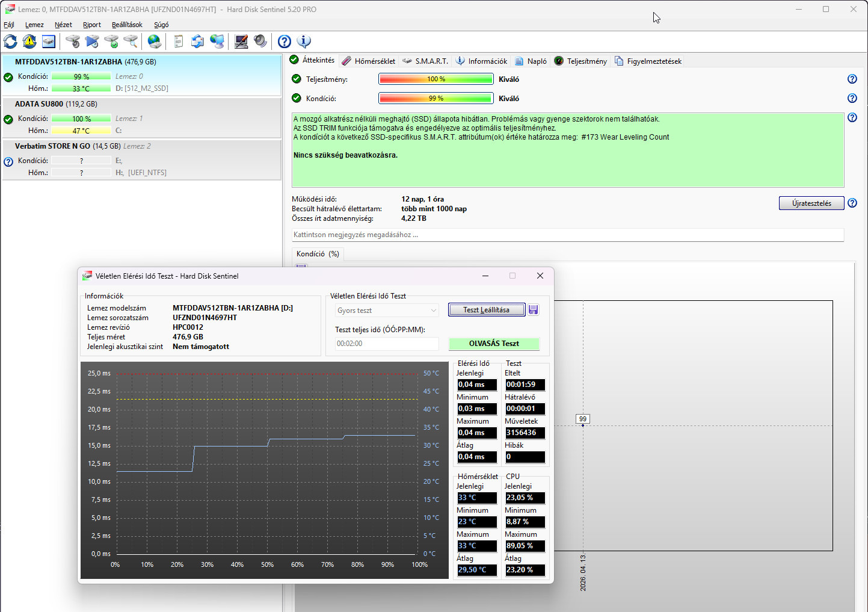Open the Gyors teszt dropdown
The height and width of the screenshot is (612, 868).
[x=387, y=311]
